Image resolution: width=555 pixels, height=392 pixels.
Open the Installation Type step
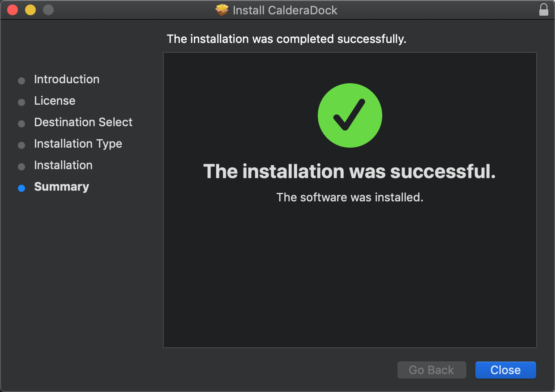point(78,144)
